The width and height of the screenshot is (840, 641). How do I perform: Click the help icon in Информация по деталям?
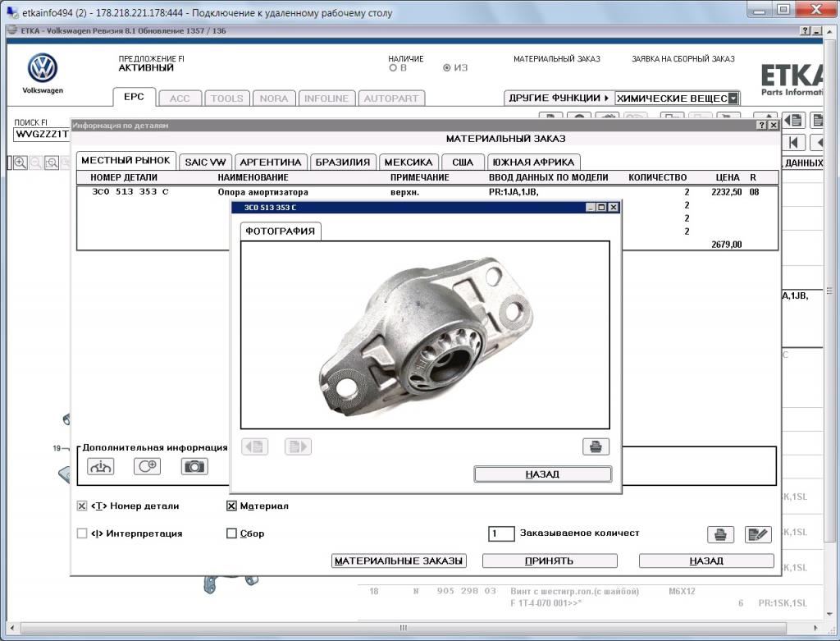pos(762,125)
